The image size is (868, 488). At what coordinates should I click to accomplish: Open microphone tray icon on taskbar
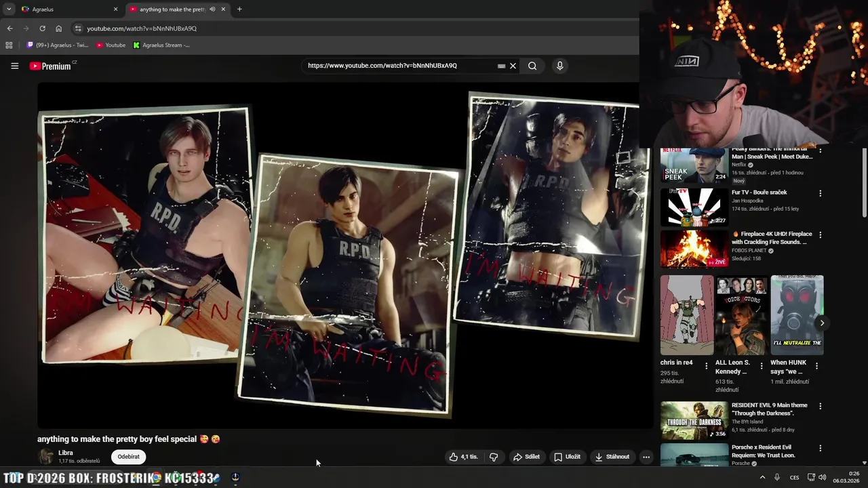point(777,477)
